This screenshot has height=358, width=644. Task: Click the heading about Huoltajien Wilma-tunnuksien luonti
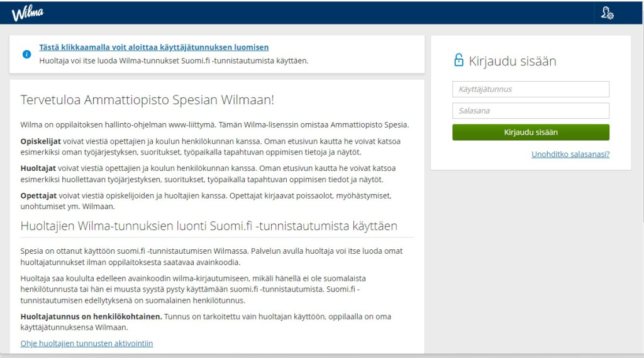(x=209, y=226)
